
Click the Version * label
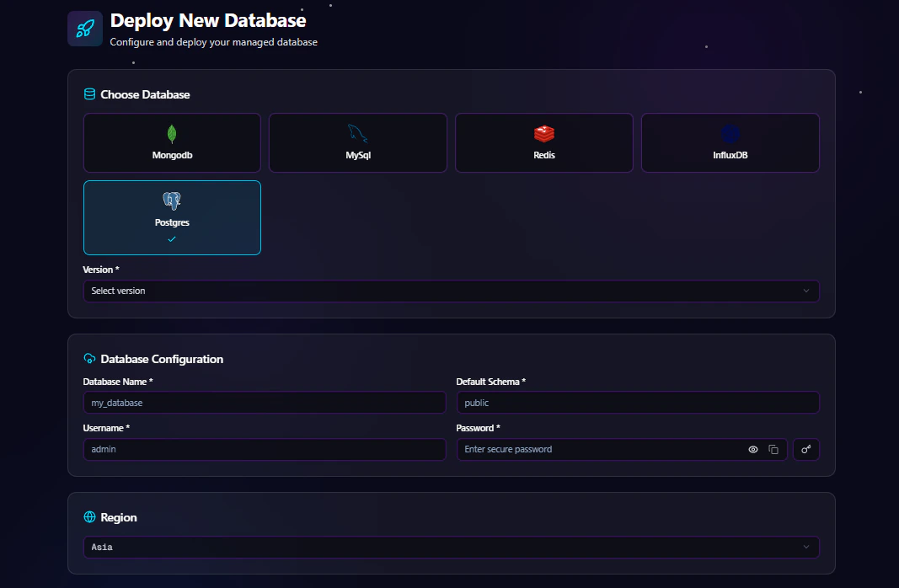101,270
